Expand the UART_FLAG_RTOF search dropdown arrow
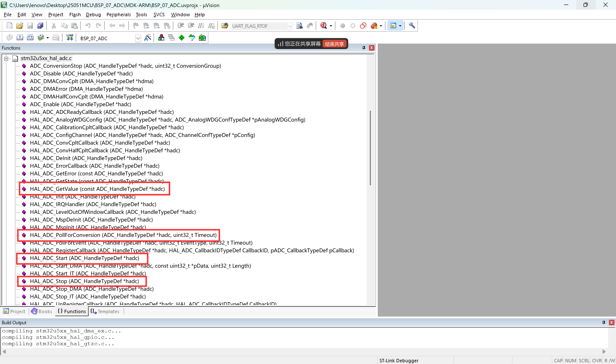The width and height of the screenshot is (616, 364). pyautogui.click(x=290, y=26)
